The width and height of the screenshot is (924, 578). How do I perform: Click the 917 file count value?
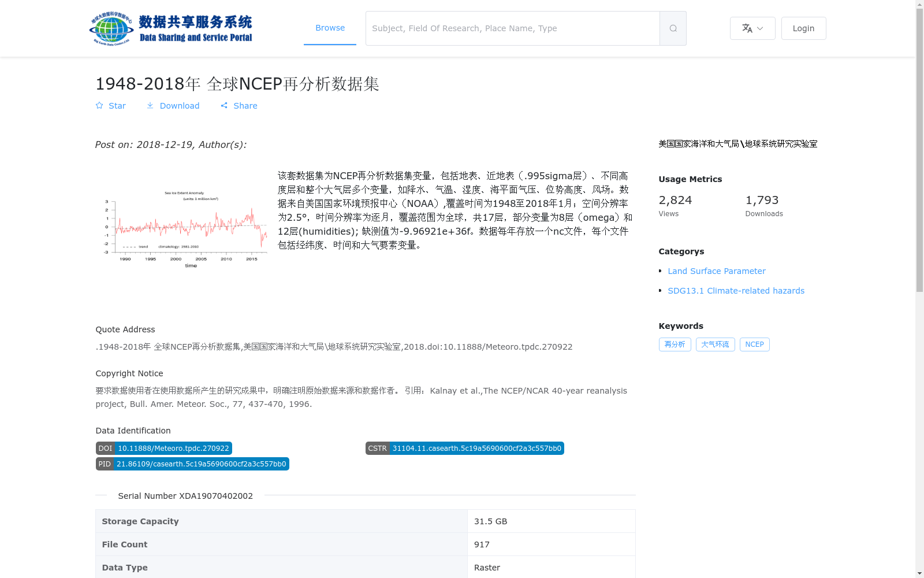(x=482, y=544)
